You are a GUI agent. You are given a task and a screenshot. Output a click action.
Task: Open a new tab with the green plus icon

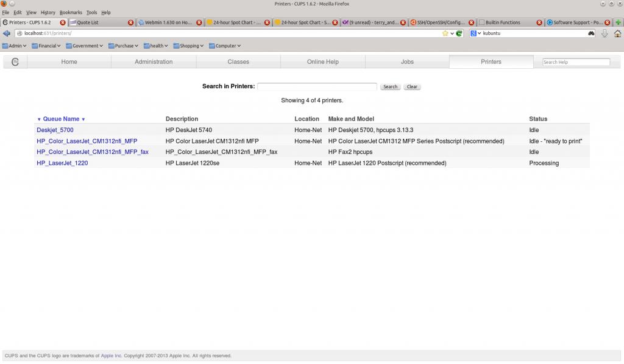tap(618, 23)
